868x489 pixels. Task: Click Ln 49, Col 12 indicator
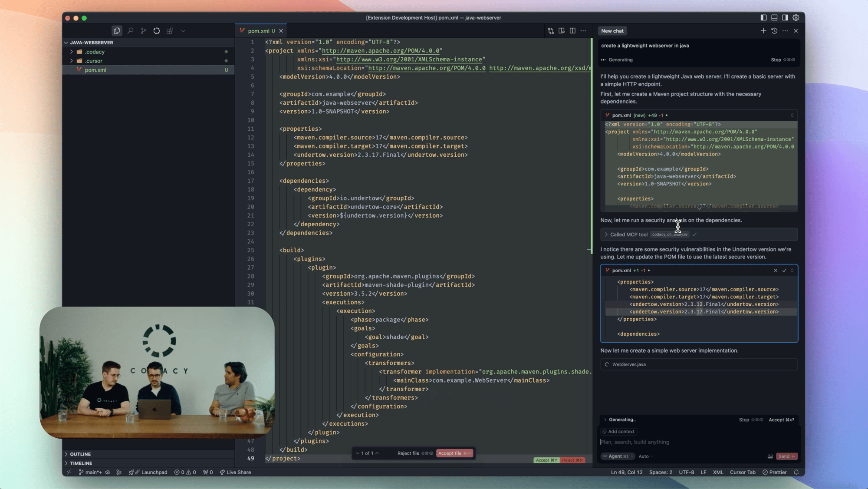tap(627, 472)
